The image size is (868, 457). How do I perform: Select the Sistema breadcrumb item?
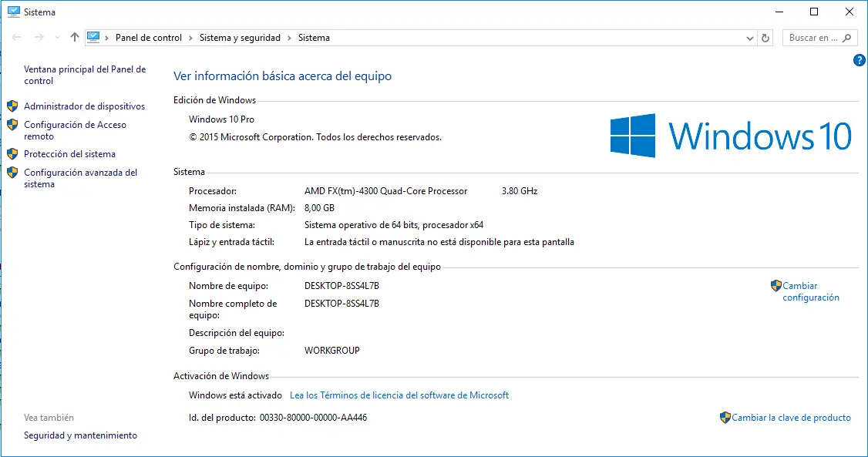click(x=314, y=38)
